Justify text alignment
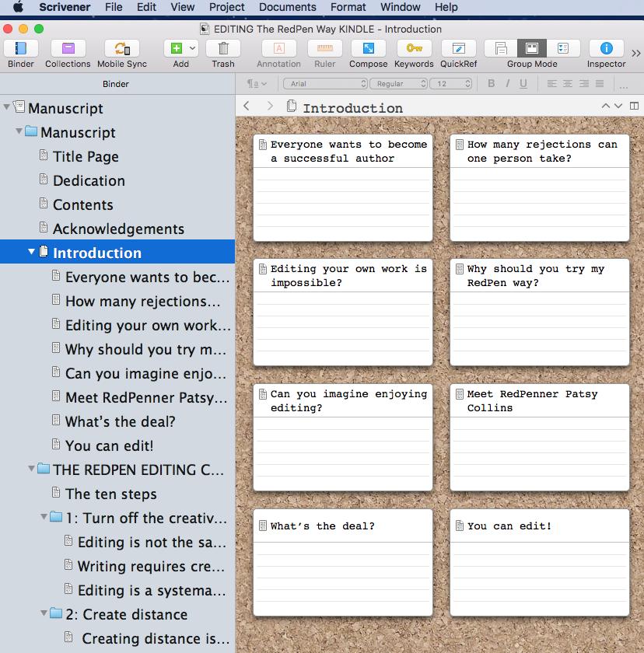 [600, 84]
